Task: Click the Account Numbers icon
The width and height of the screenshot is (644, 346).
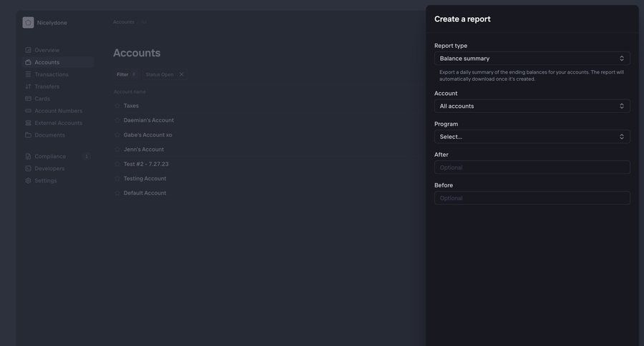Action: click(28, 111)
